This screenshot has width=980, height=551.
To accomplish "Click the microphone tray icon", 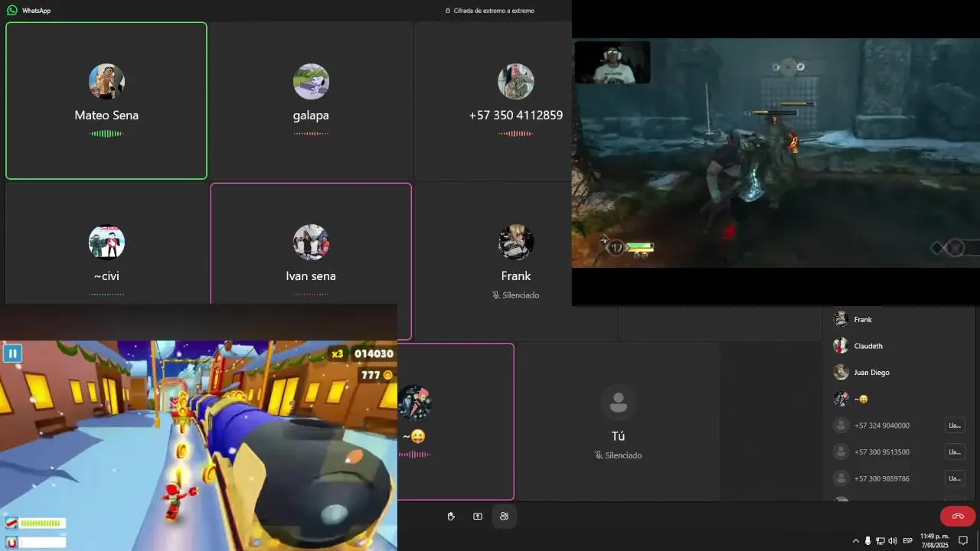I will pyautogui.click(x=867, y=540).
